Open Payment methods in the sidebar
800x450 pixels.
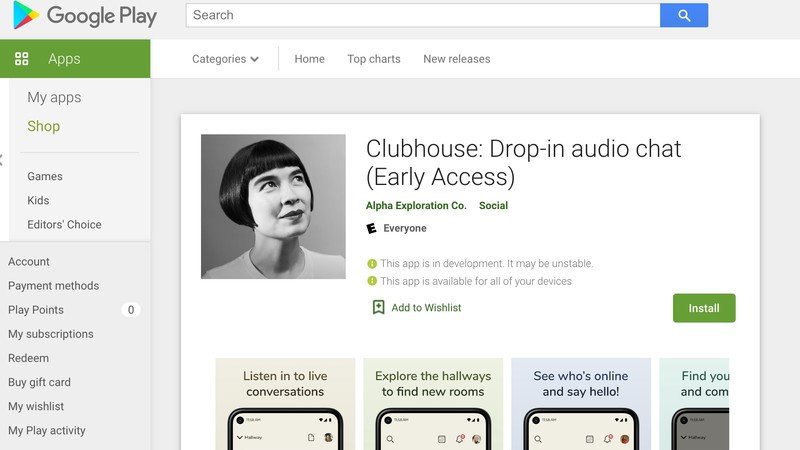(54, 286)
